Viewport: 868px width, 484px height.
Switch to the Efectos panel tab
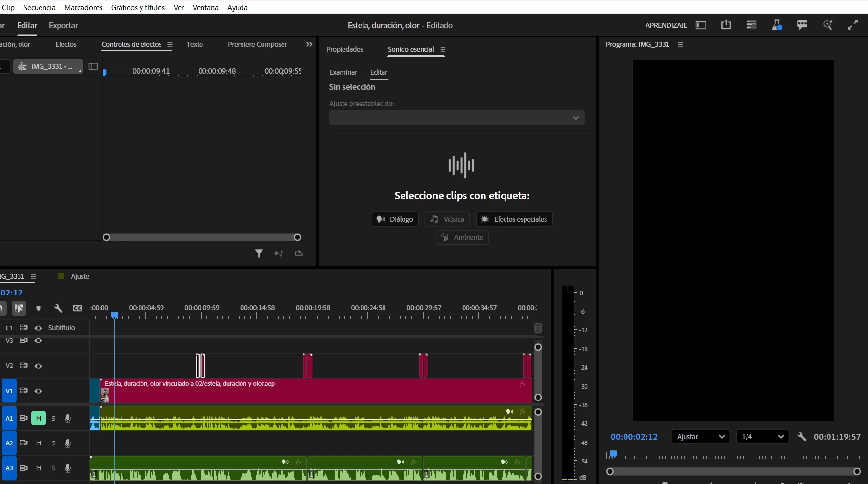pos(66,44)
